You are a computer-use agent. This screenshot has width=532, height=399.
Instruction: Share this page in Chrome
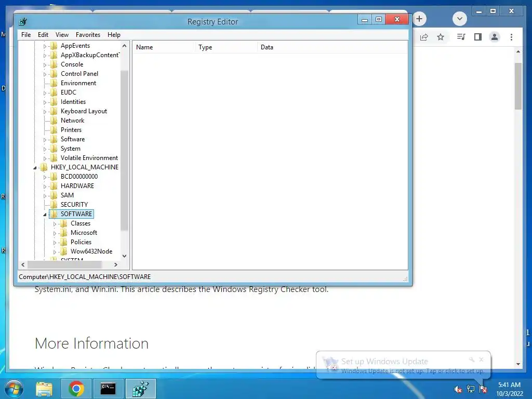point(424,37)
